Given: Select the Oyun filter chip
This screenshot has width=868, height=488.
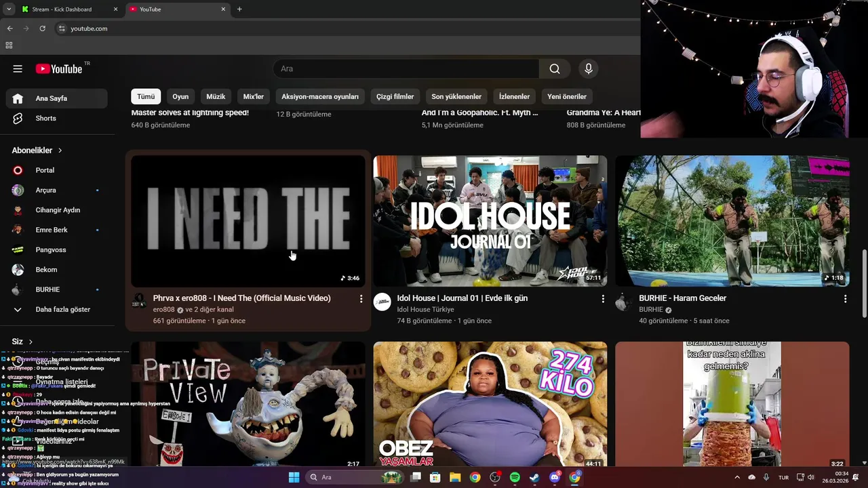Looking at the screenshot, I should 180,96.
